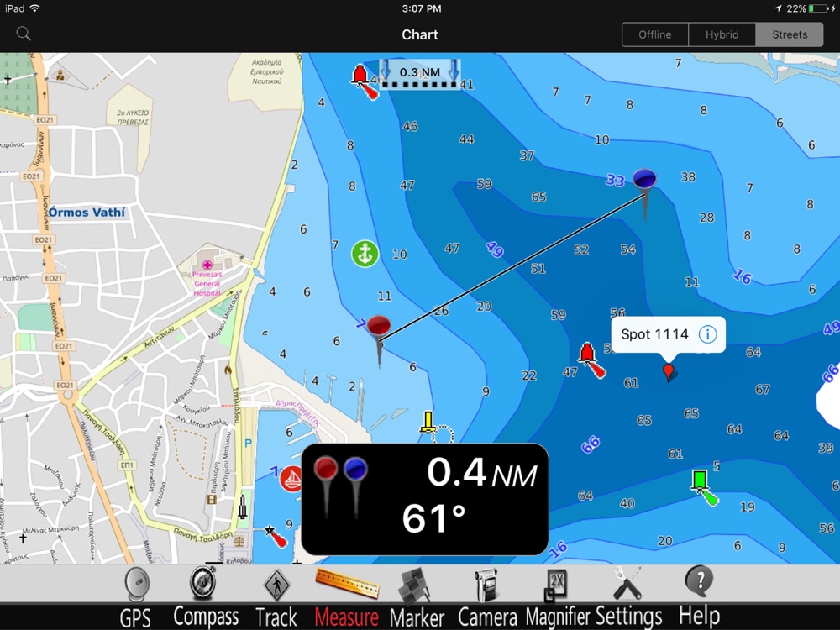
Task: Tap the red sailboat marina symbol
Action: (291, 478)
